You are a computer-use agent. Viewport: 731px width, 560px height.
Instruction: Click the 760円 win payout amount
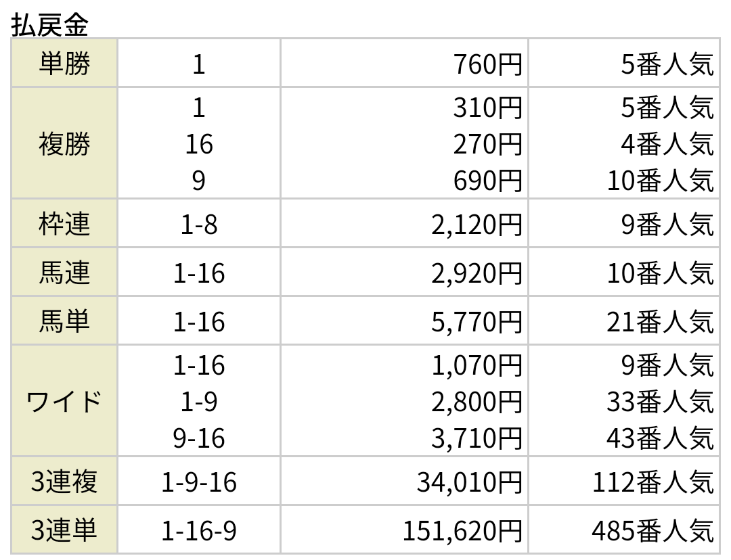pos(487,64)
